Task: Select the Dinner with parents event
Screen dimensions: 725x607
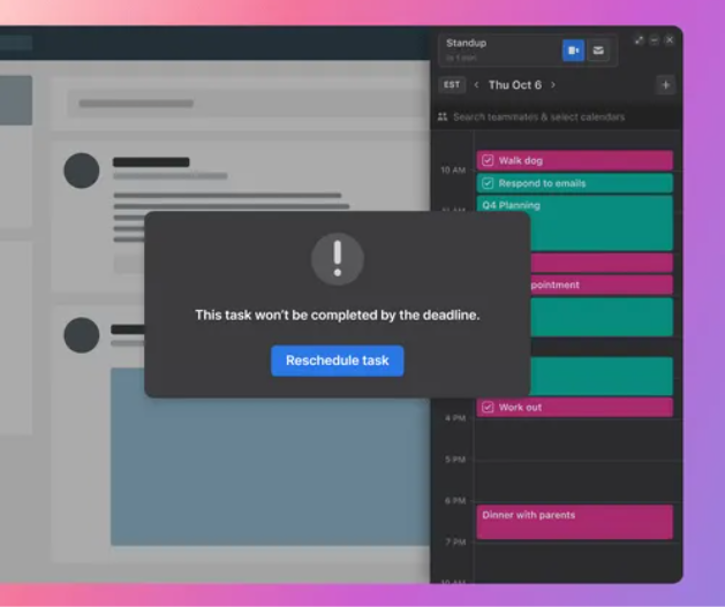Action: tap(574, 521)
